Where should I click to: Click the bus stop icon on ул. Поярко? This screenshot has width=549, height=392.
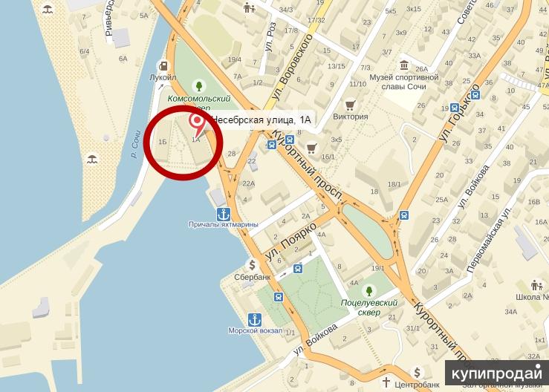(x=298, y=269)
